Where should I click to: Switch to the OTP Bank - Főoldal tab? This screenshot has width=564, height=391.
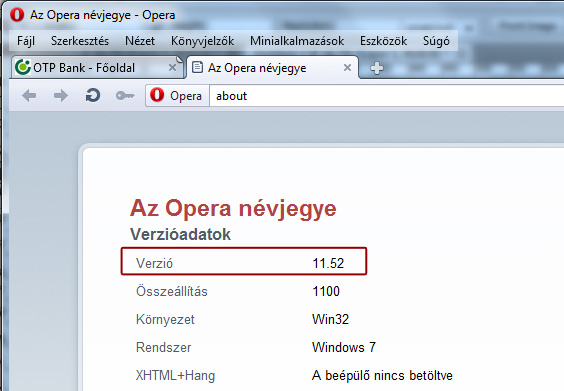tap(97, 67)
